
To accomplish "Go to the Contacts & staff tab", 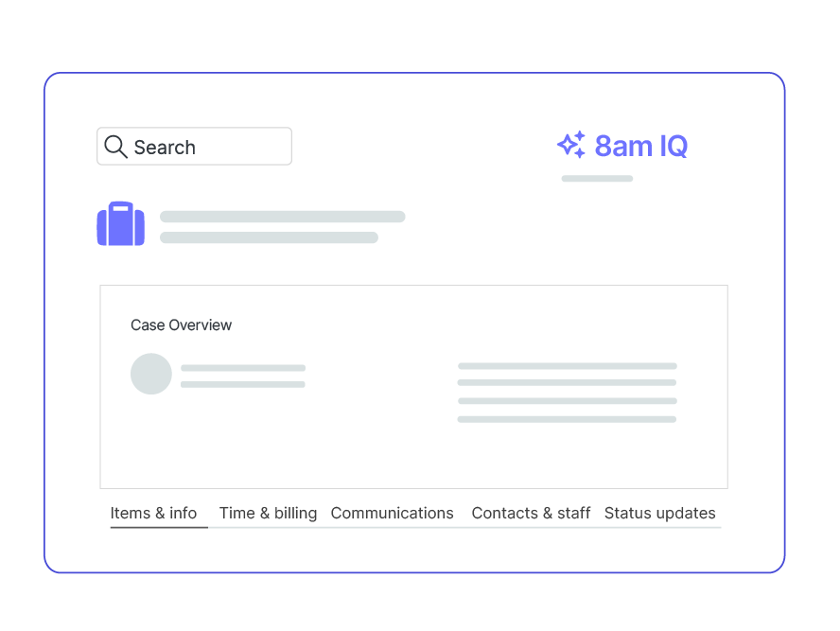I will pyautogui.click(x=531, y=513).
